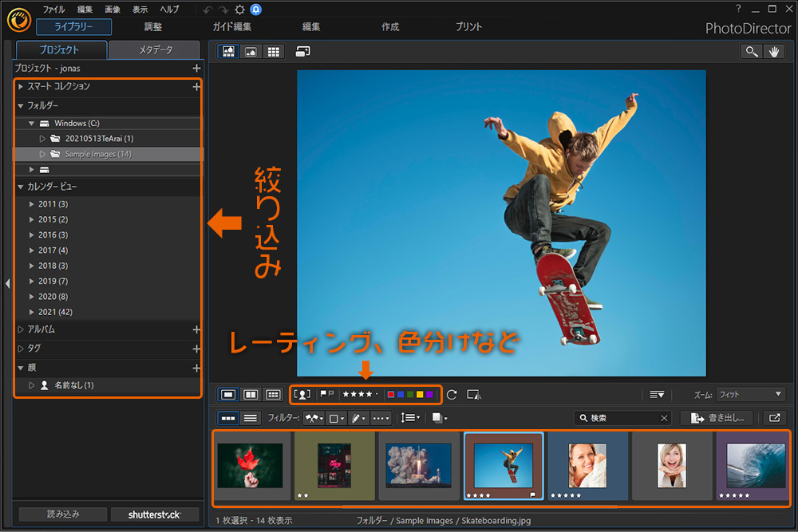Open the color label filter dropdown
The image size is (798, 532).
tap(337, 418)
